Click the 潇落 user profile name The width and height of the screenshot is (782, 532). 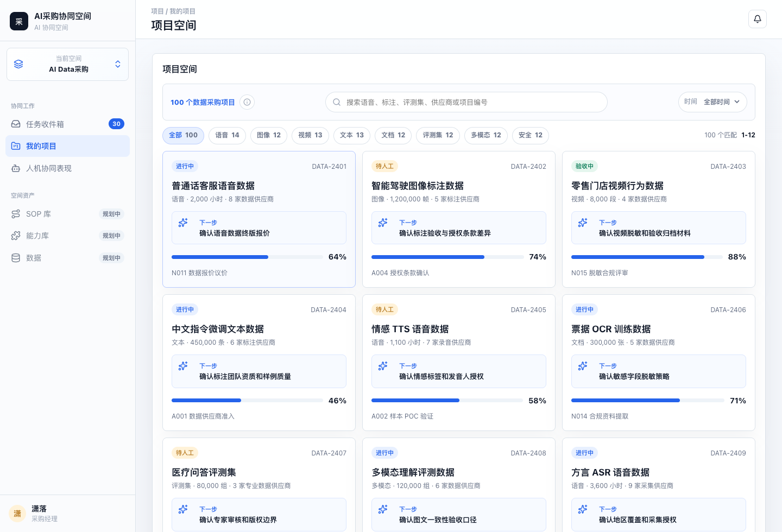coord(39,509)
